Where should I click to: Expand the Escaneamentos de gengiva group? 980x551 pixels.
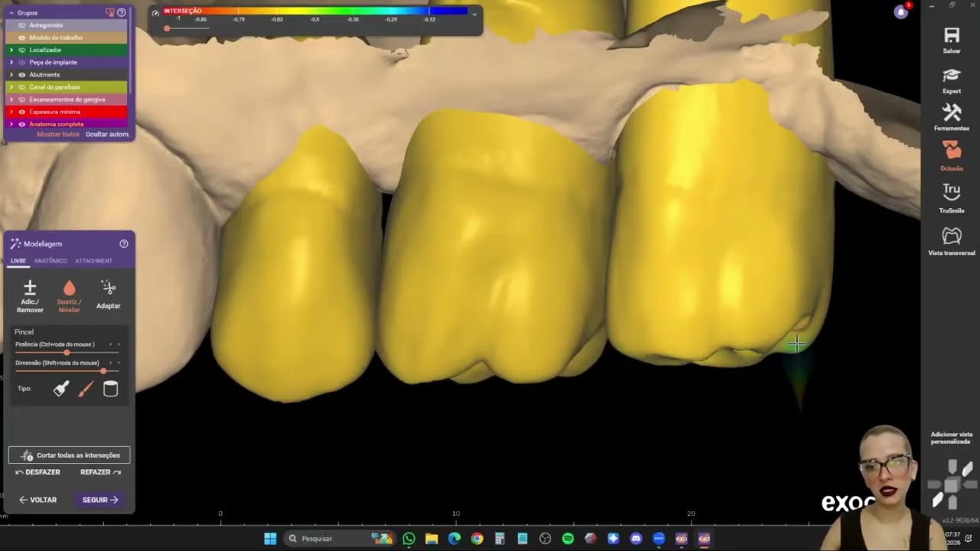tap(11, 99)
